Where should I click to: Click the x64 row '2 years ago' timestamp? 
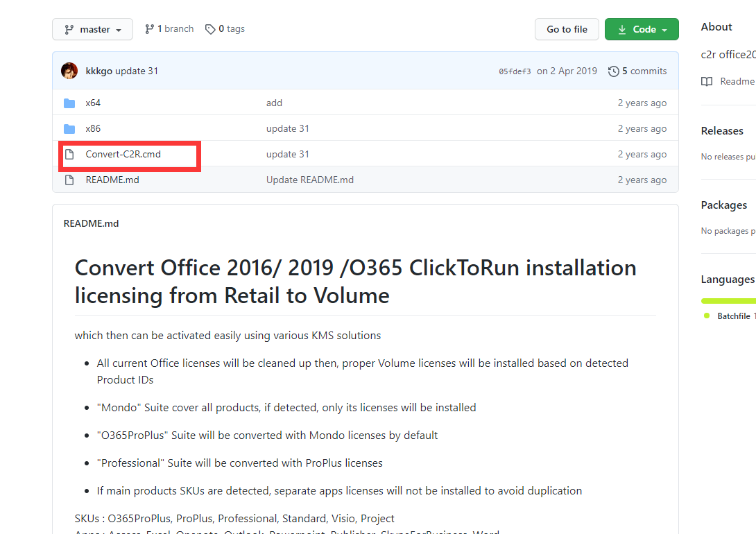point(642,103)
